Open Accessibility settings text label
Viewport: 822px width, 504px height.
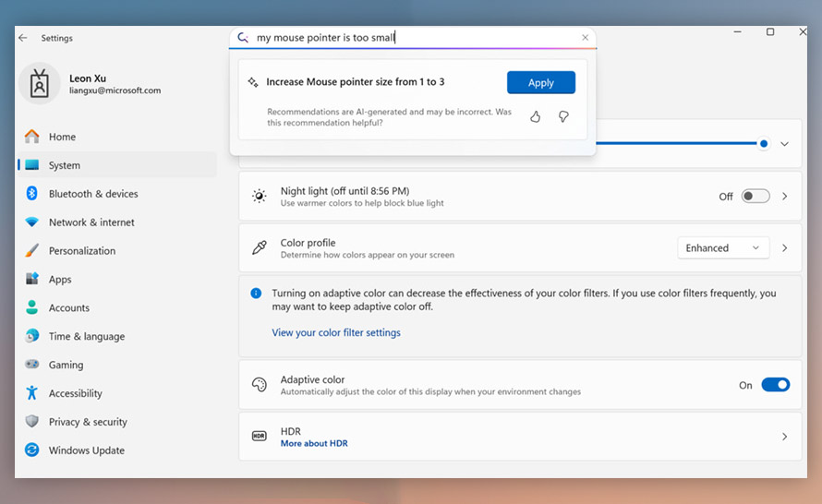[76, 393]
